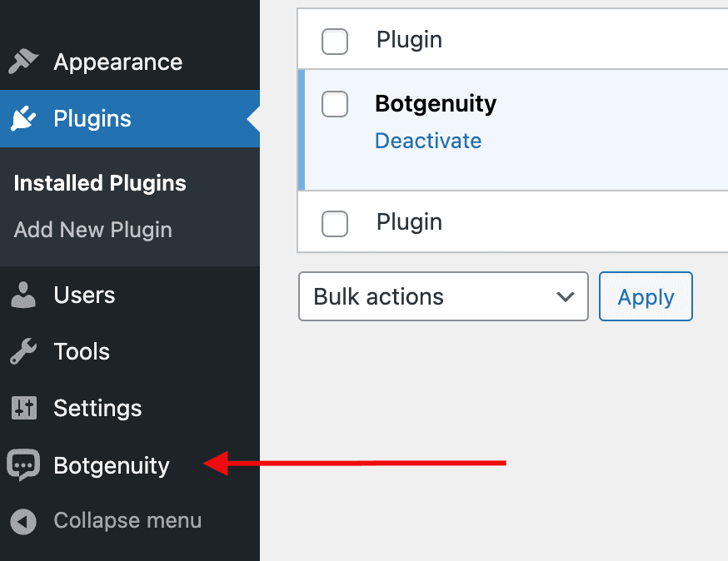
Task: Click the Bulk actions chevron arrow
Action: coord(565,296)
